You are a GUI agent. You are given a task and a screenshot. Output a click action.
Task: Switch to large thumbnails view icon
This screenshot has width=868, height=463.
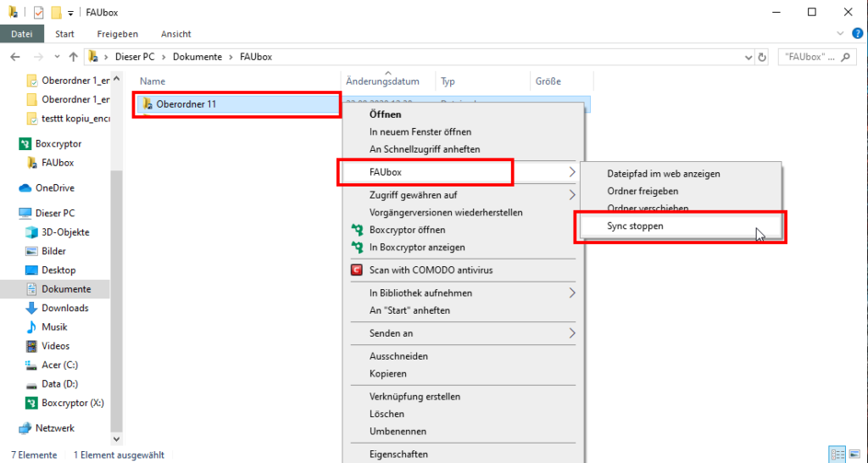pos(854,455)
